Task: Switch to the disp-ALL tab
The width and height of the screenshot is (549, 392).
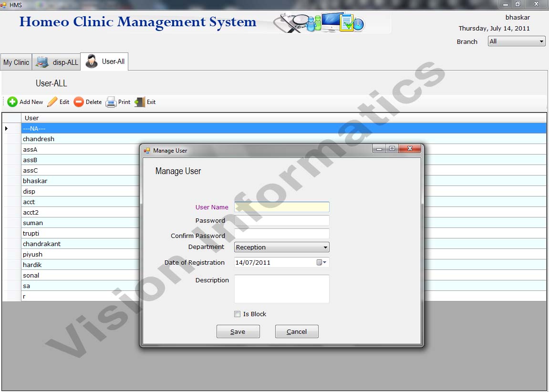Action: pos(56,62)
